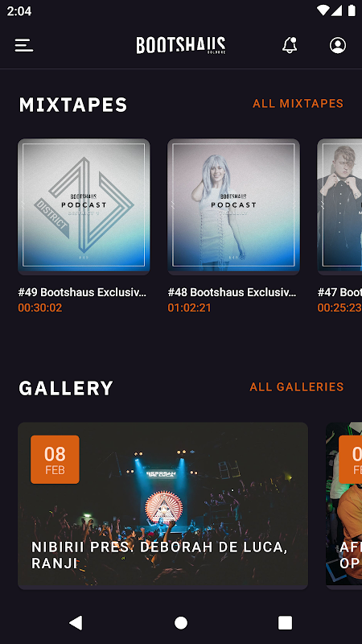
Task: Open the #48 podcast cover thumbnail
Action: coord(233,207)
